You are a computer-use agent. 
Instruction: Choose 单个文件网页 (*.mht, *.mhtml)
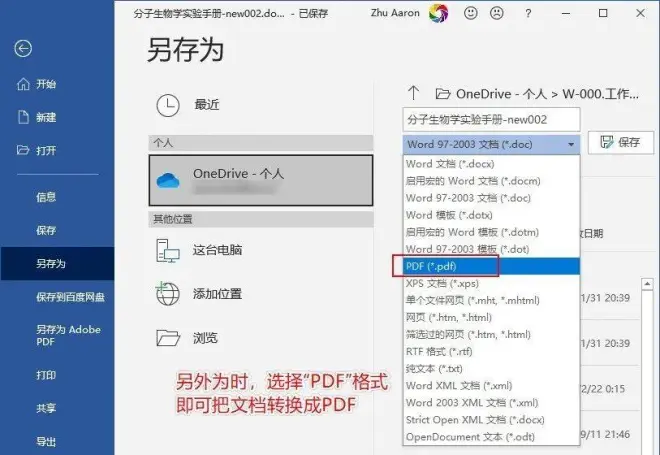(491, 300)
